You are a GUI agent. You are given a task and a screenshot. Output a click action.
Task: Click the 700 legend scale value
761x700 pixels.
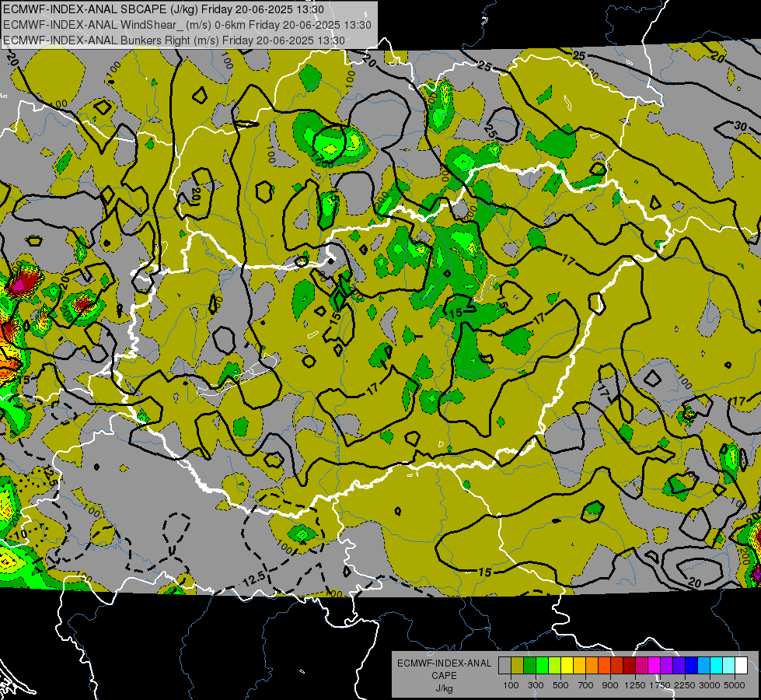[x=586, y=685]
